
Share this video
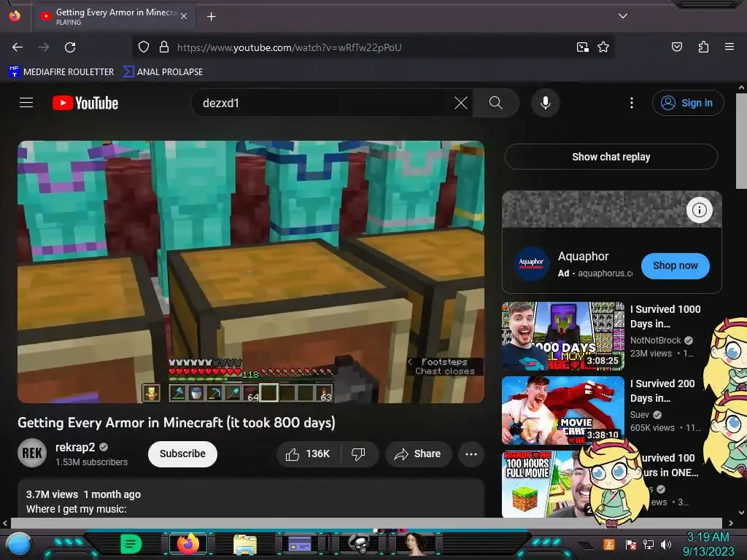[x=418, y=454]
